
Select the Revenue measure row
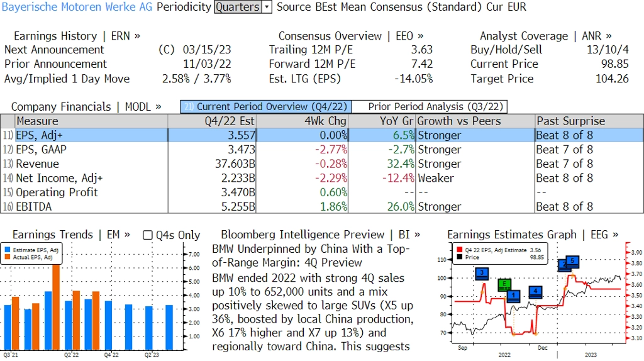(x=322, y=164)
